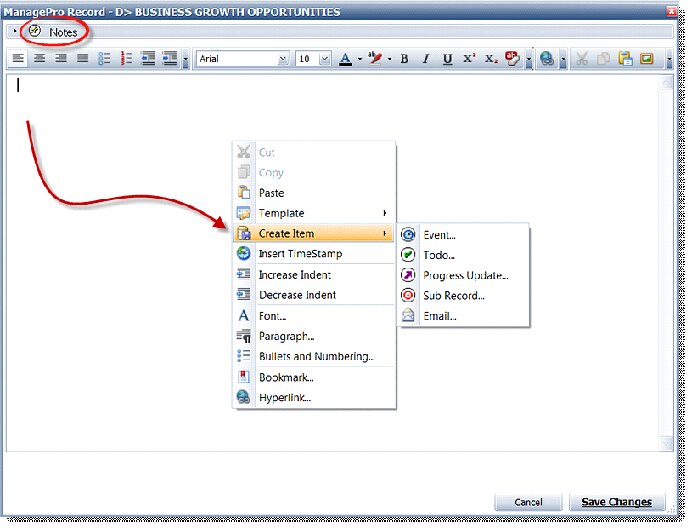Click toolbar decrease indent icon
This screenshot has width=694, height=531.
point(148,58)
